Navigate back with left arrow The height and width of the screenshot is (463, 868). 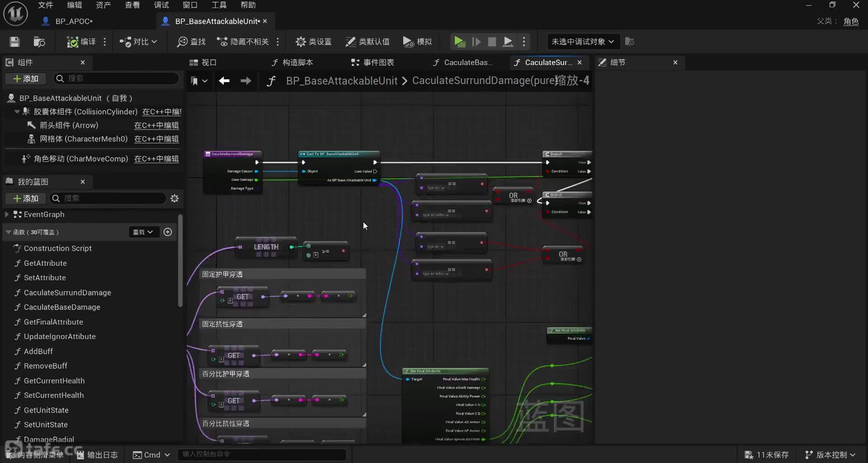pyautogui.click(x=224, y=81)
